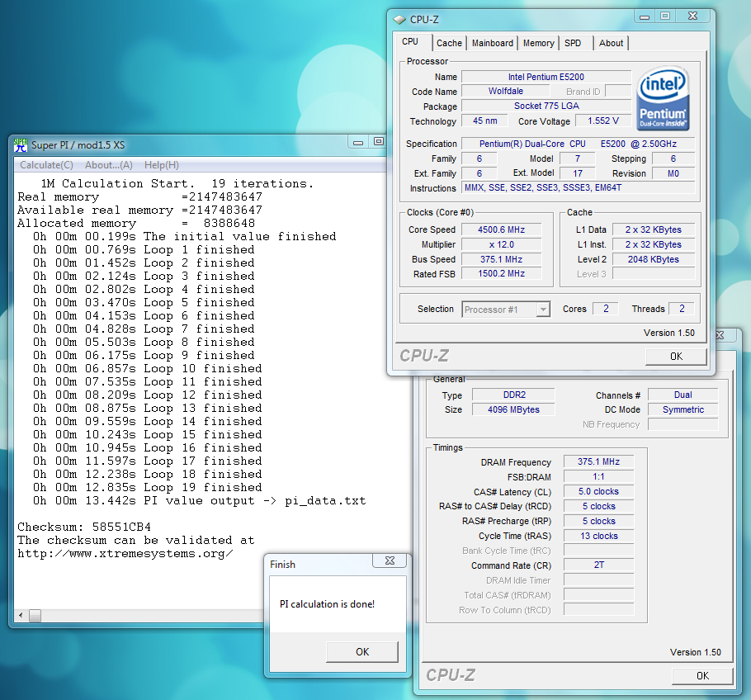The width and height of the screenshot is (751, 700).
Task: Click OK in the Finish dialog
Action: pyautogui.click(x=361, y=651)
